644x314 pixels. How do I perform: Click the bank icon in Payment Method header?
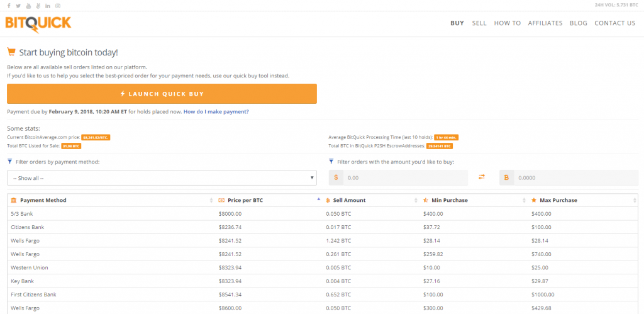click(14, 200)
